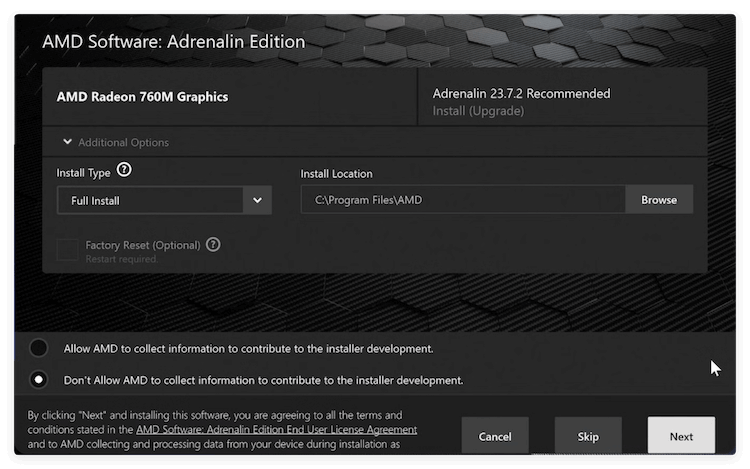Open the End User License Agreement link

[276, 430]
